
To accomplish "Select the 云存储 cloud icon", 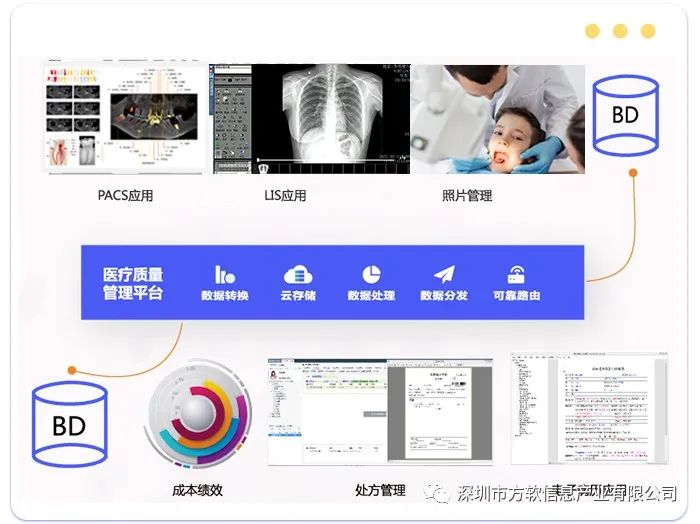I will pos(297,274).
